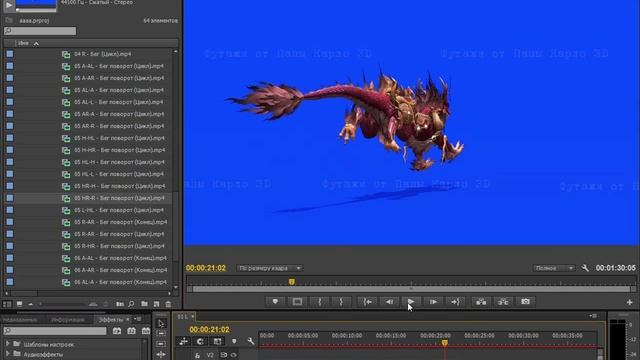Click the video icon of '05 HL-H' clip

coord(66,162)
